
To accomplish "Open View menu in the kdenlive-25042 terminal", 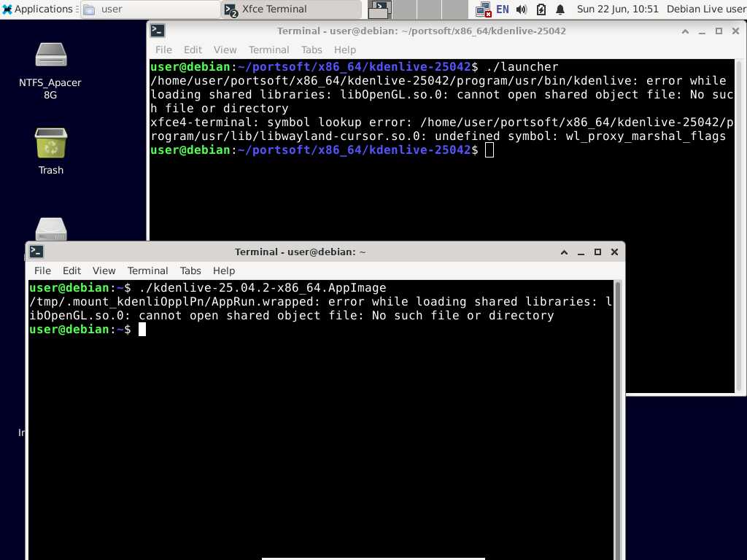I will coord(225,50).
